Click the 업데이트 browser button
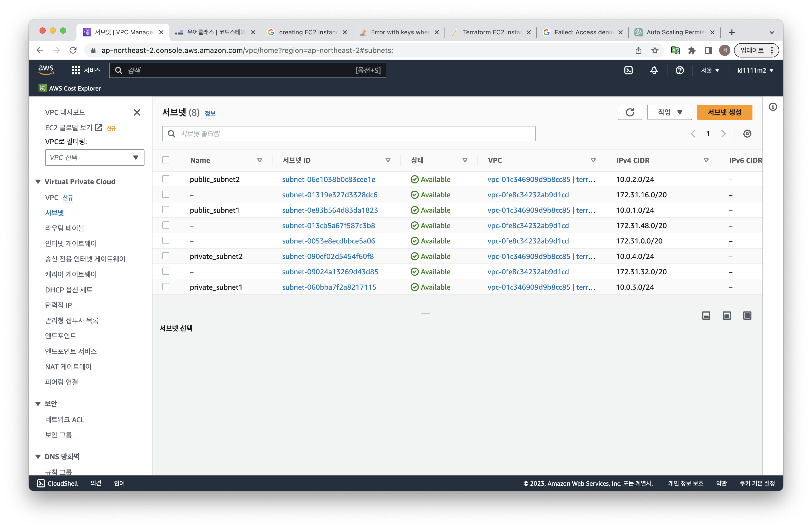Screen dimensions: 812x529 756,51
